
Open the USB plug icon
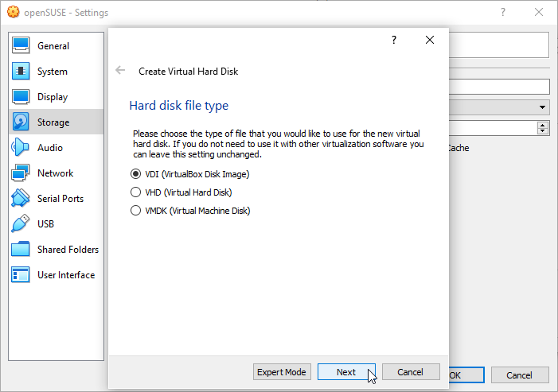tap(21, 224)
